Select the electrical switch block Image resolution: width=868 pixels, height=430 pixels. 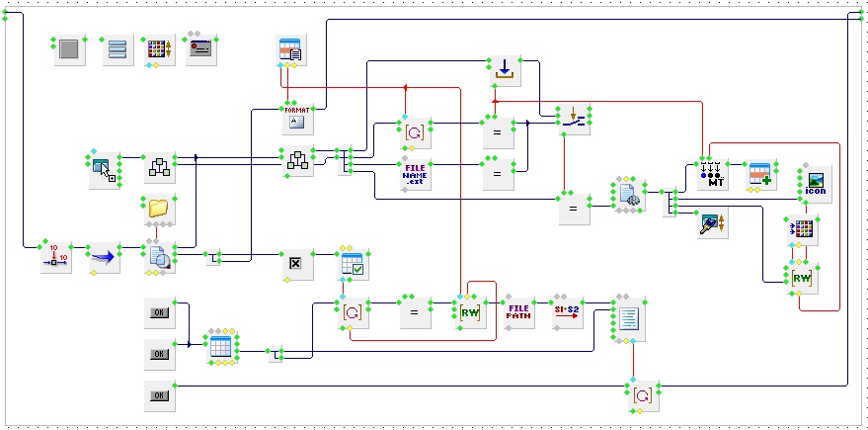pyautogui.click(x=573, y=118)
